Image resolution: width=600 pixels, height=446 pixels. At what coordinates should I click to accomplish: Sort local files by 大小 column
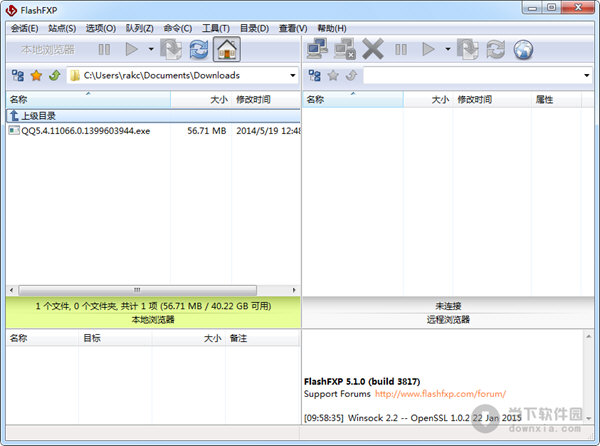tap(201, 99)
